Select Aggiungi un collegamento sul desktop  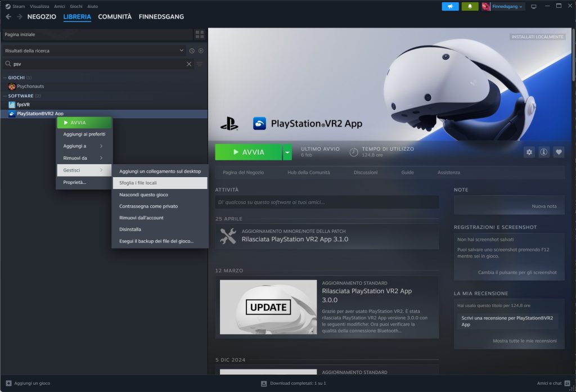pyautogui.click(x=160, y=171)
